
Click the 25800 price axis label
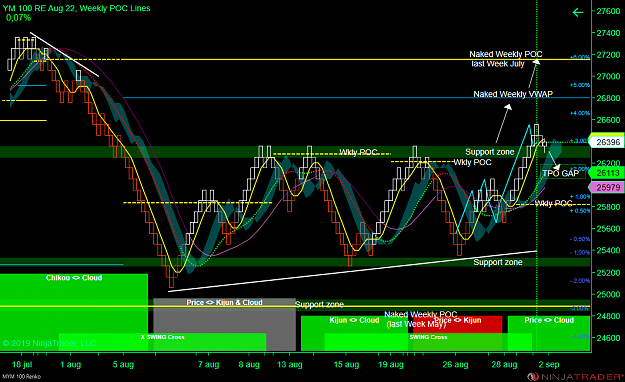[608, 207]
